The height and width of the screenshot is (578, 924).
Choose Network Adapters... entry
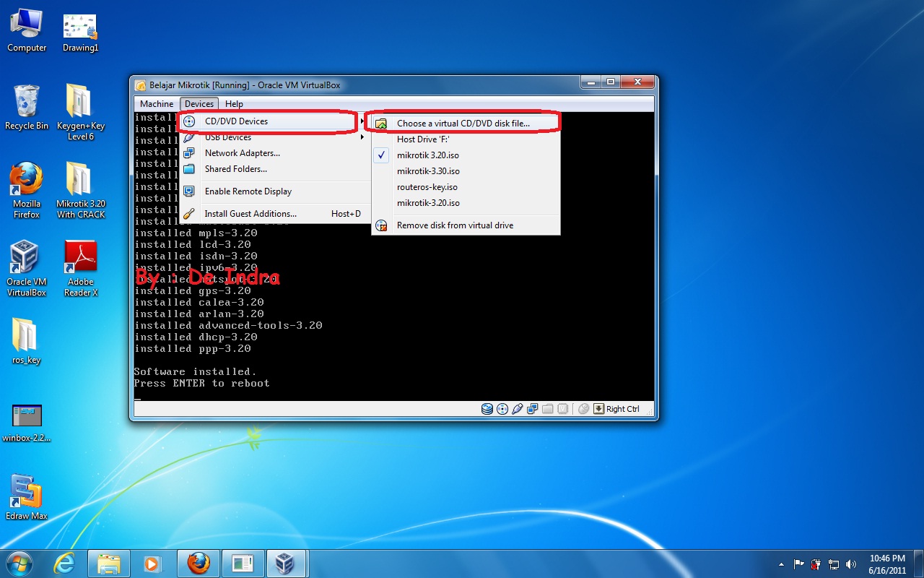[274, 153]
